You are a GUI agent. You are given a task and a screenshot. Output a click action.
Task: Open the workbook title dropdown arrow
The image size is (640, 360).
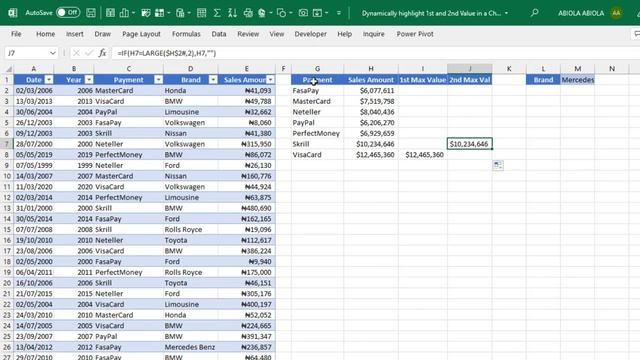coord(507,13)
